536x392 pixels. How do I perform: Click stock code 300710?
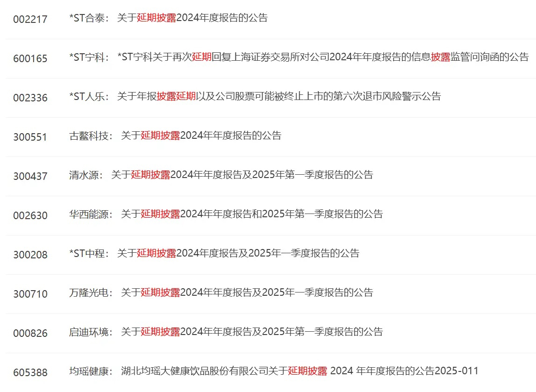(x=30, y=294)
